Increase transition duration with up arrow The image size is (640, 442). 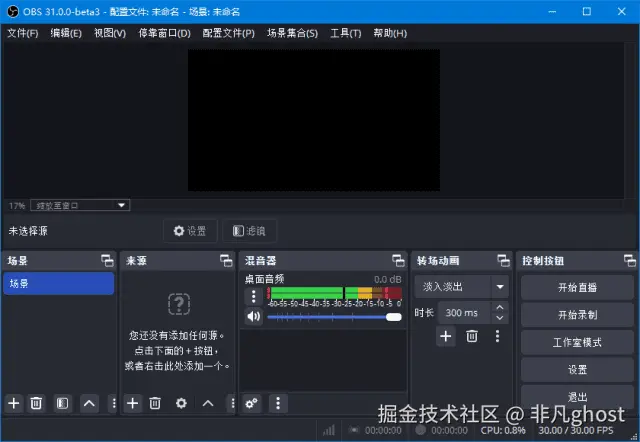pos(500,307)
